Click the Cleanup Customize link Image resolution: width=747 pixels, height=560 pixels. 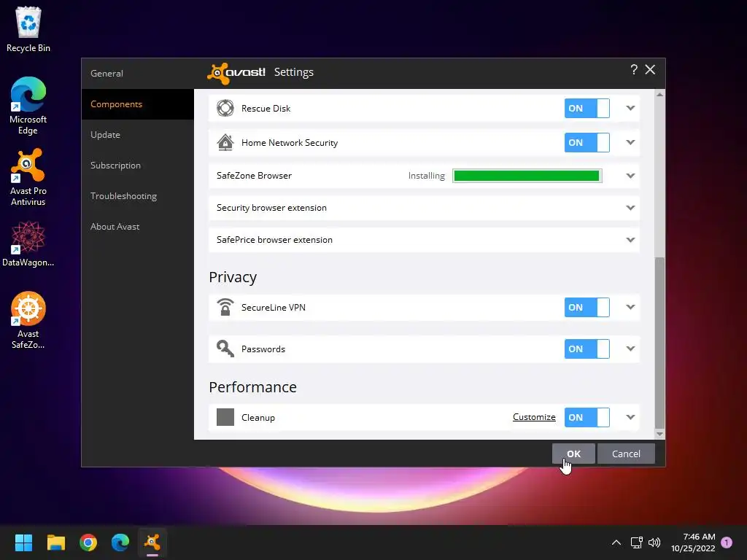coord(534,417)
